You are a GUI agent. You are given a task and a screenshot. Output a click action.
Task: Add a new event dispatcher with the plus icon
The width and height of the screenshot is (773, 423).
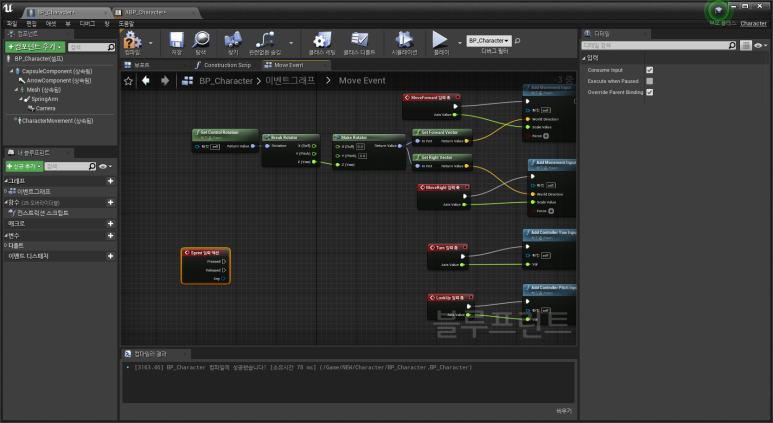coord(110,256)
